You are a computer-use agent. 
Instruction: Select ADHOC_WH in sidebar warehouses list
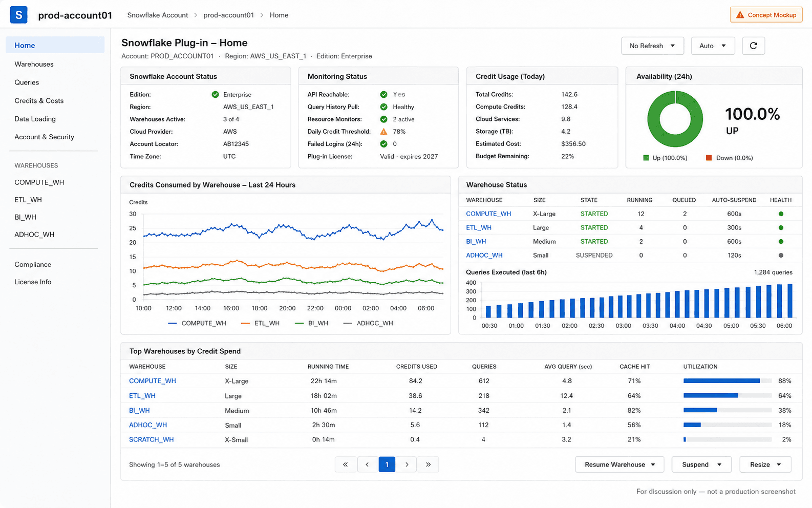tap(34, 235)
